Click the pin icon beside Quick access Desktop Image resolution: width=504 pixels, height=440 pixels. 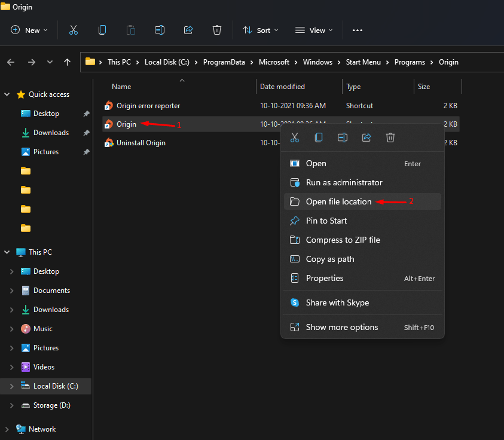86,114
